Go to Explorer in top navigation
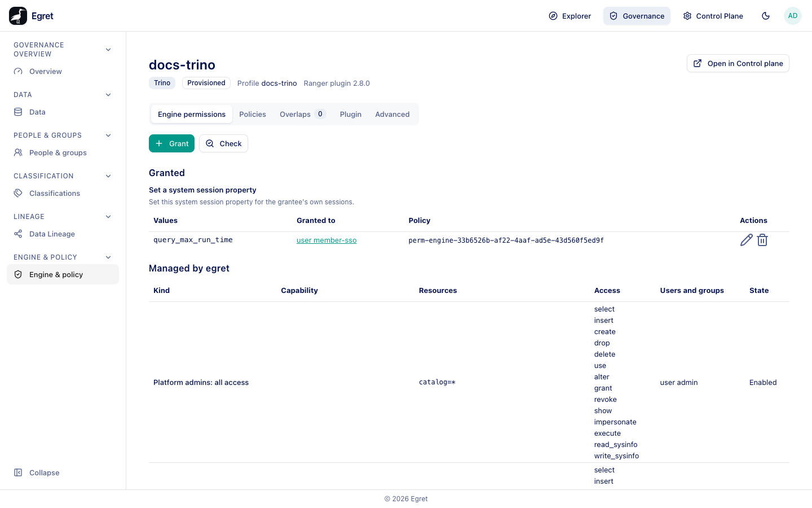Viewport: 812px width, 508px height. pos(570,16)
